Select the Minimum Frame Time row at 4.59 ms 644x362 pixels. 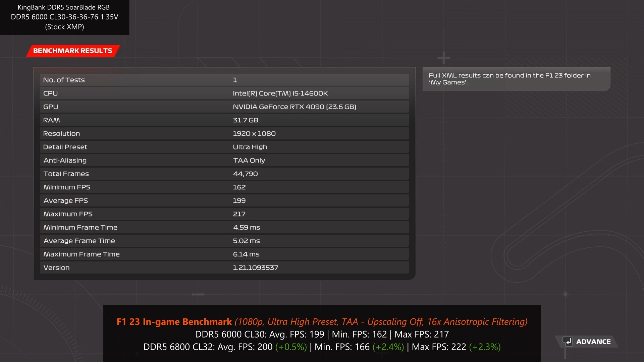(224, 227)
